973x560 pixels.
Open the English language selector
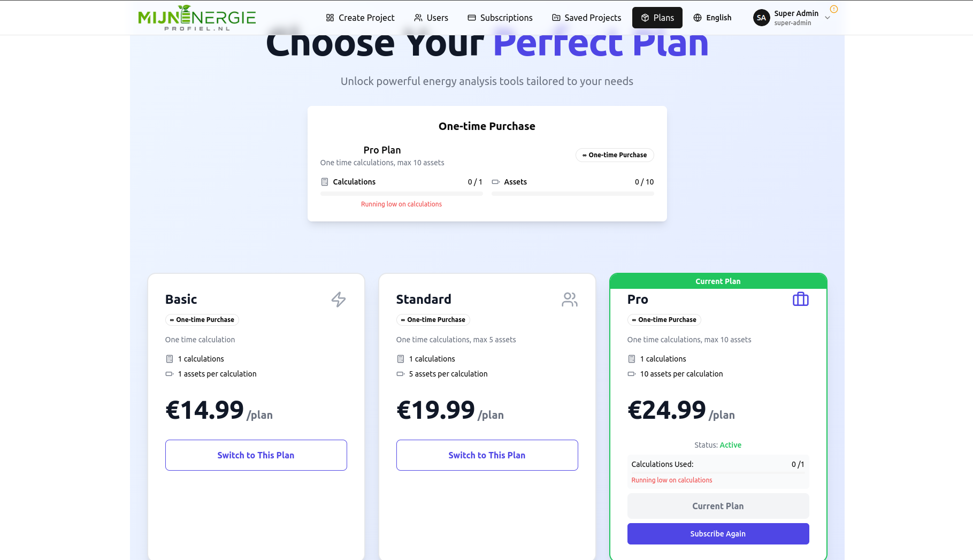pyautogui.click(x=712, y=18)
